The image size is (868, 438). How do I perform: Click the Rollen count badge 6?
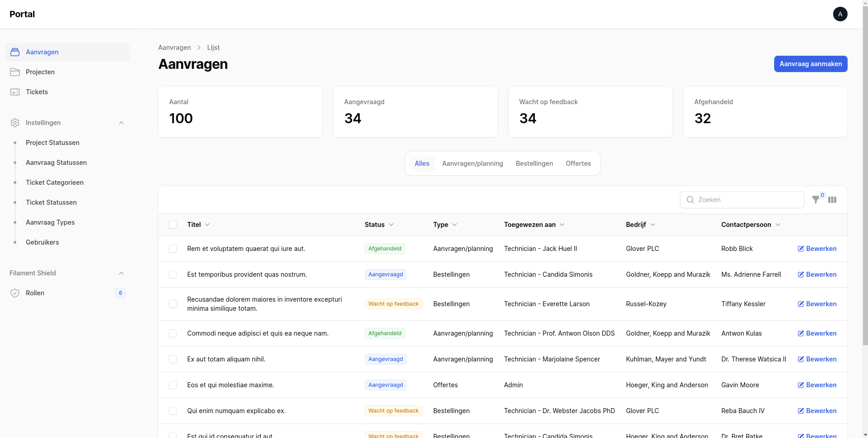(121, 293)
